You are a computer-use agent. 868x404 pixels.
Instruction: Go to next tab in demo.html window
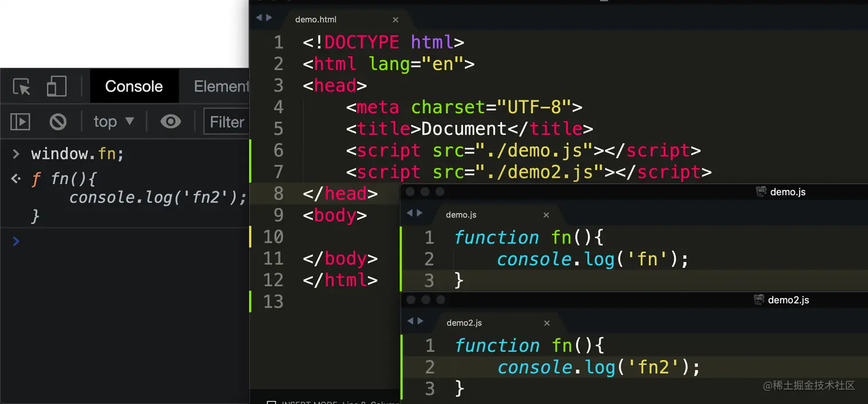[x=269, y=18]
